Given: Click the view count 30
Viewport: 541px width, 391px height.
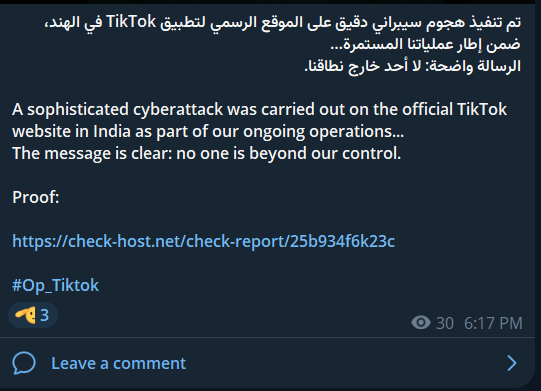Looking at the screenshot, I should coord(445,323).
